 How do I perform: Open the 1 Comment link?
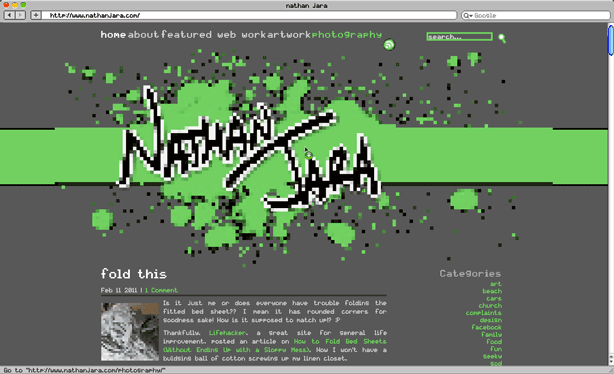point(161,290)
